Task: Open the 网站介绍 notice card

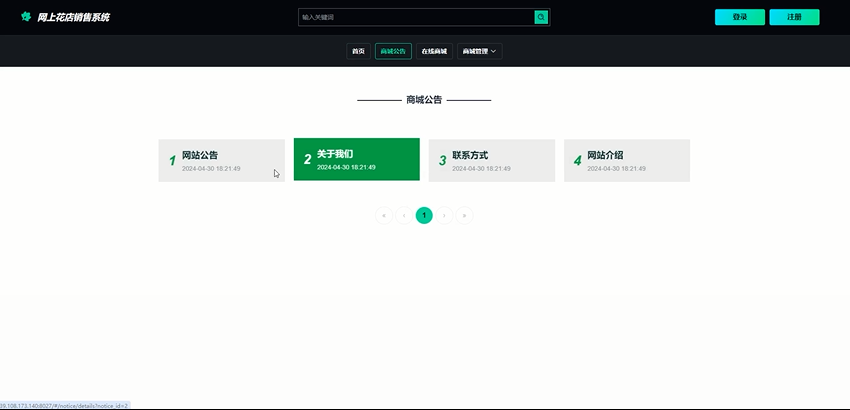Action: point(627,161)
